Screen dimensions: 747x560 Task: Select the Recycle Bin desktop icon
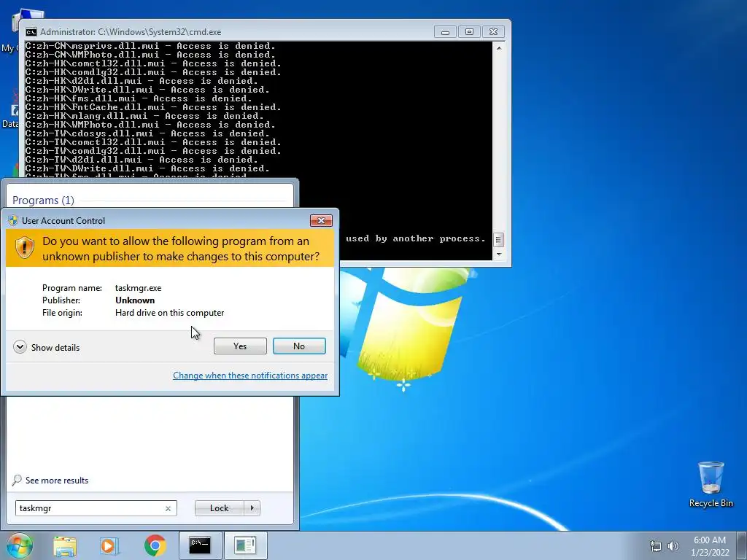pyautogui.click(x=711, y=484)
